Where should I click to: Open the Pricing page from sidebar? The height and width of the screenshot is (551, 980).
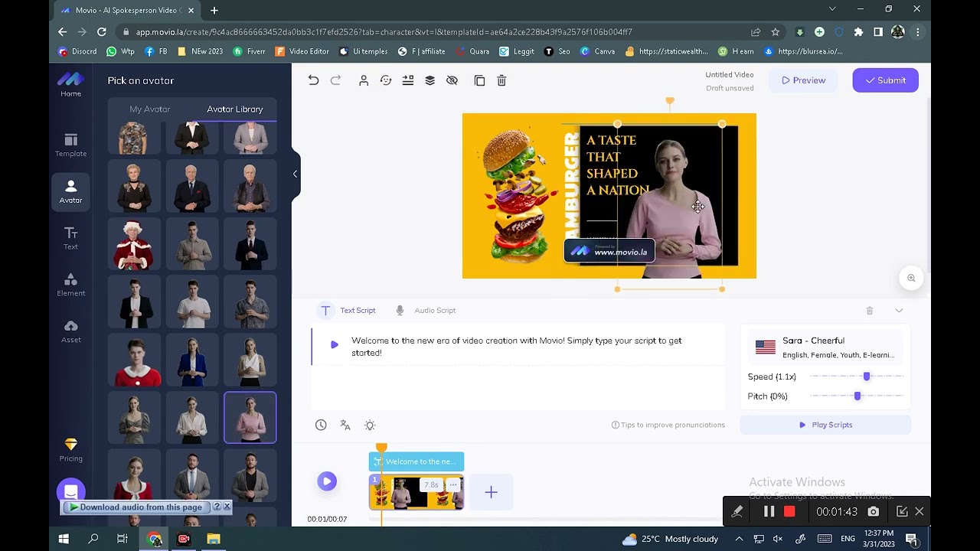point(70,450)
